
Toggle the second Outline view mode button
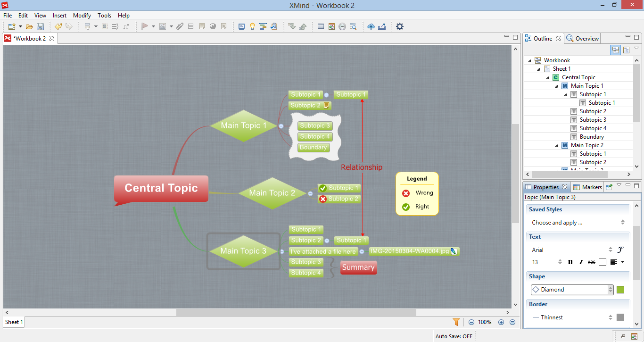point(626,50)
